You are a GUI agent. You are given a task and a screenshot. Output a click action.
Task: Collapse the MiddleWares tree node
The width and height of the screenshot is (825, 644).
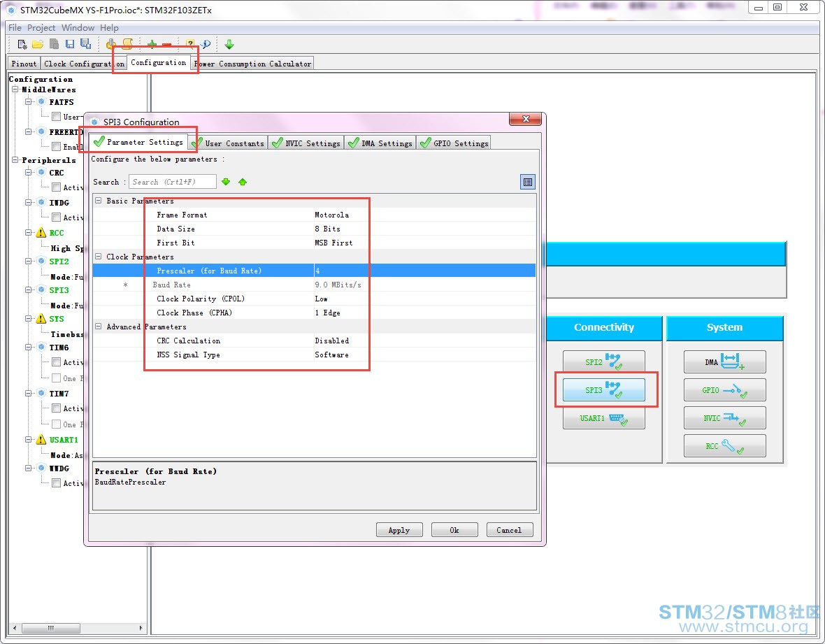point(15,90)
